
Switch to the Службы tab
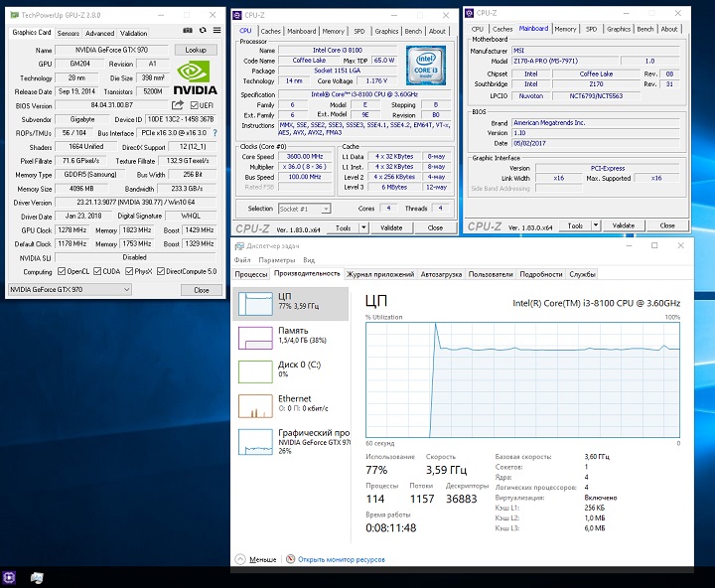(x=582, y=274)
